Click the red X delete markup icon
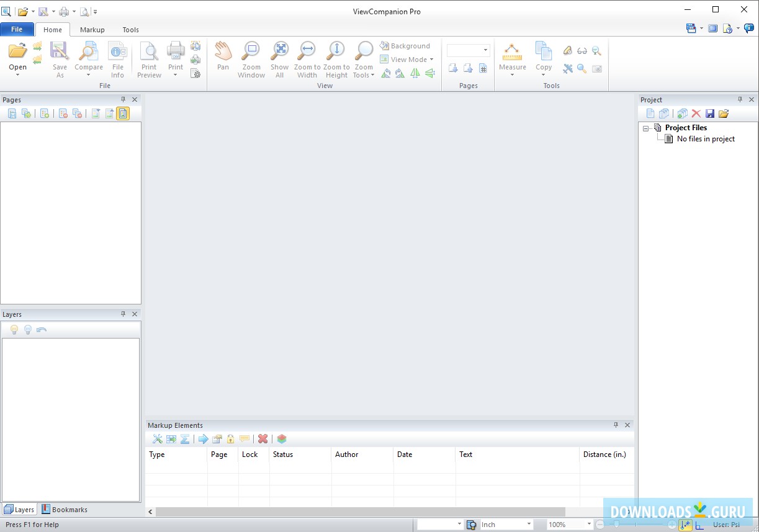759x532 pixels. click(263, 439)
